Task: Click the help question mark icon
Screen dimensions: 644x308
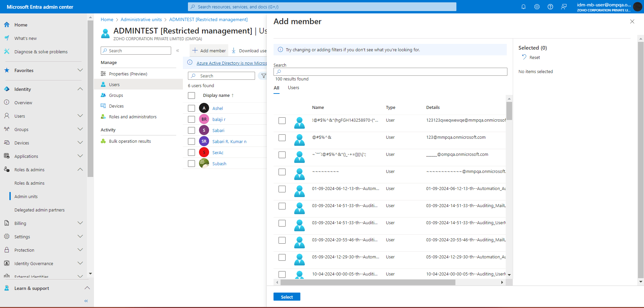Action: point(550,7)
